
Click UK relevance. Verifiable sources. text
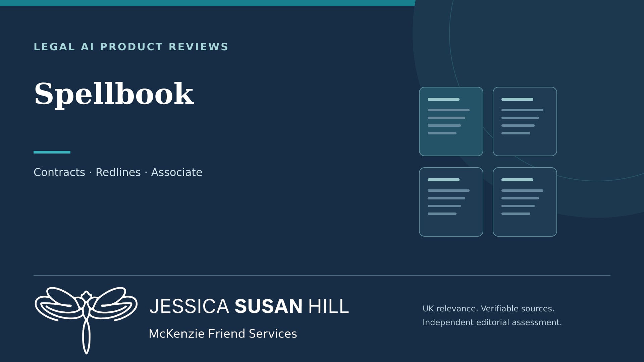488,309
